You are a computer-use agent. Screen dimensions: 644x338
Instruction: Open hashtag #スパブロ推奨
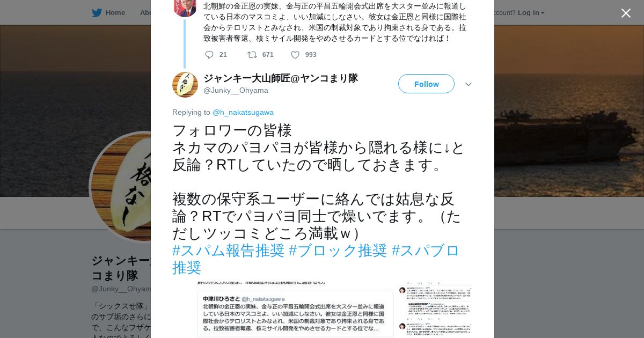pyautogui.click(x=316, y=259)
